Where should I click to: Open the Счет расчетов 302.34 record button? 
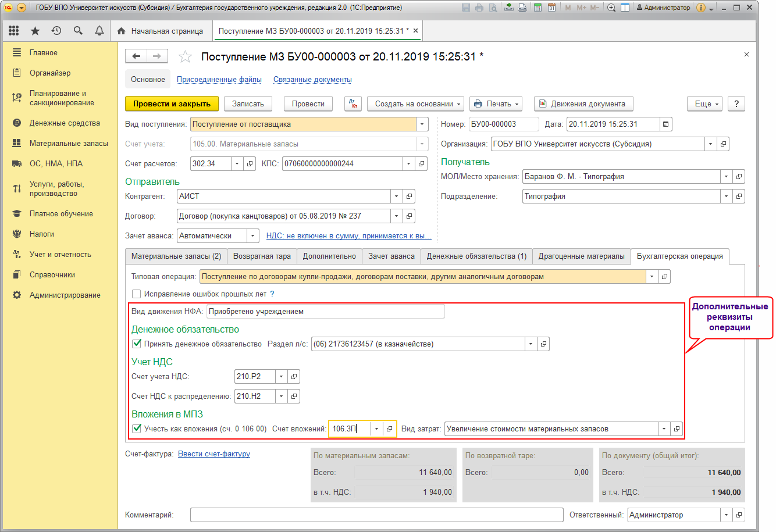250,163
